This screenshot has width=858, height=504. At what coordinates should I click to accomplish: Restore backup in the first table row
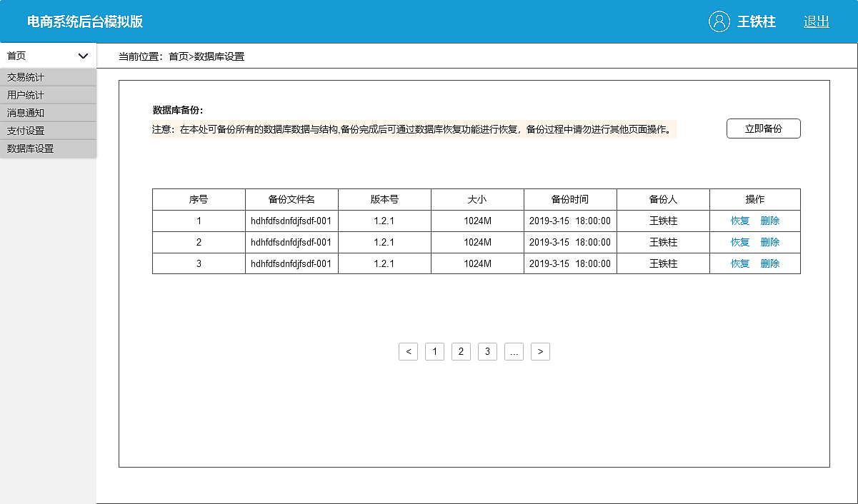coord(739,221)
